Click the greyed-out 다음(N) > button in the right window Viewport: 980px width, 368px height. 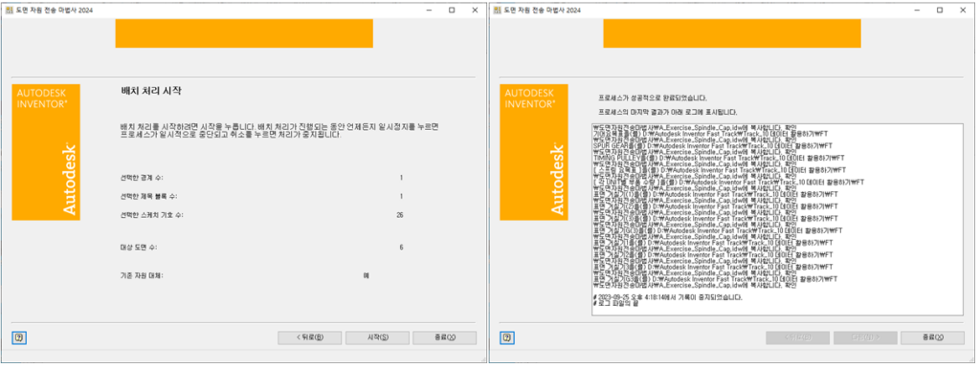click(865, 337)
